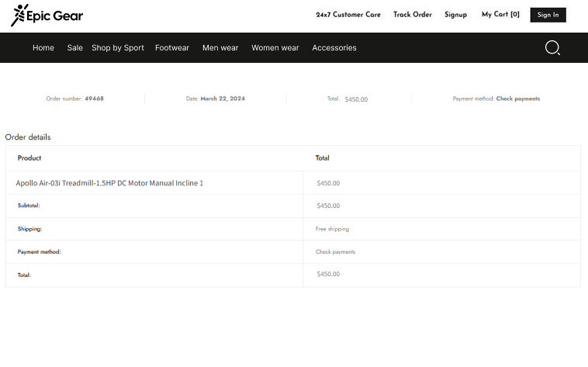Screen dimensions: 588x367
Task: Open the search magnifier icon
Action: pos(552,48)
